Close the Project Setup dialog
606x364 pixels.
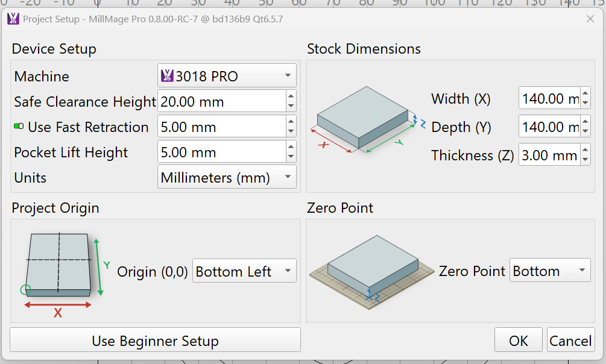point(590,19)
